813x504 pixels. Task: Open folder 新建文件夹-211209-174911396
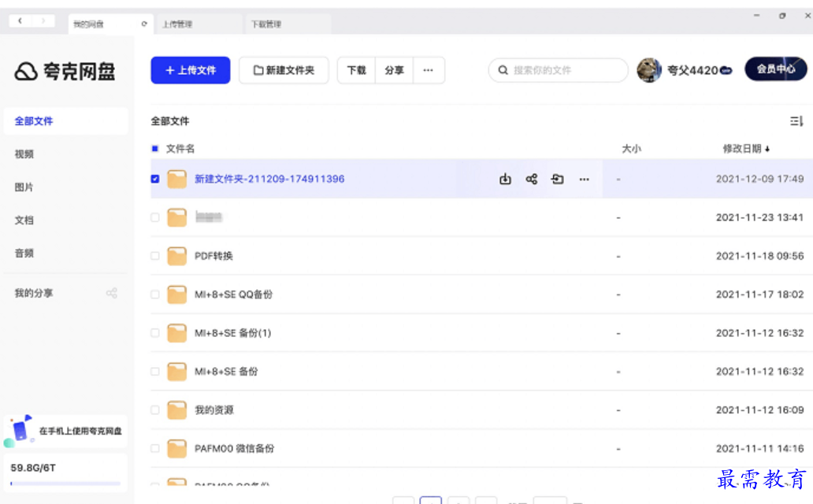[x=269, y=179]
